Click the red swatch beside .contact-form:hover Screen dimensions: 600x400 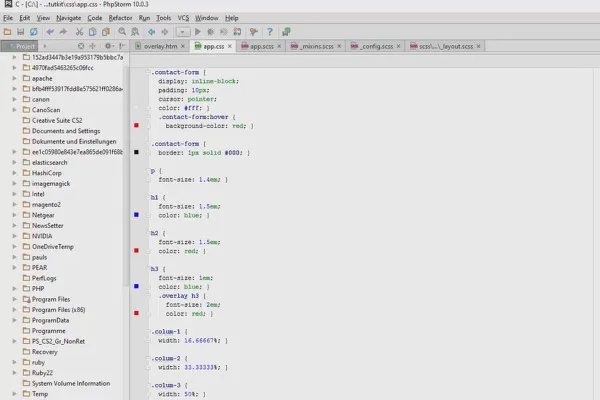(x=136, y=127)
